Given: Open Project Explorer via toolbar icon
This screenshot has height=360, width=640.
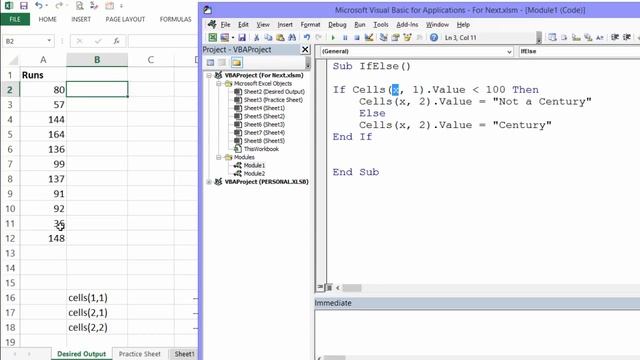Looking at the screenshot, I should [x=383, y=38].
